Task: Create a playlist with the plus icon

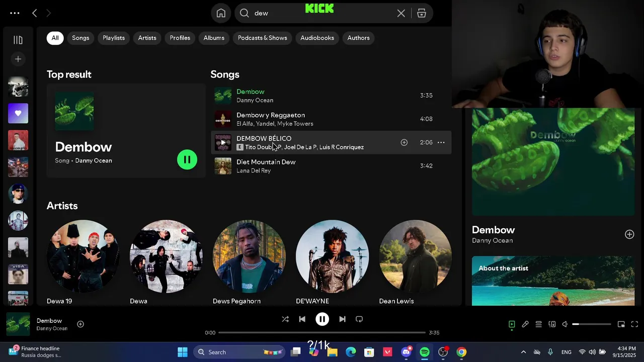Action: (18, 59)
